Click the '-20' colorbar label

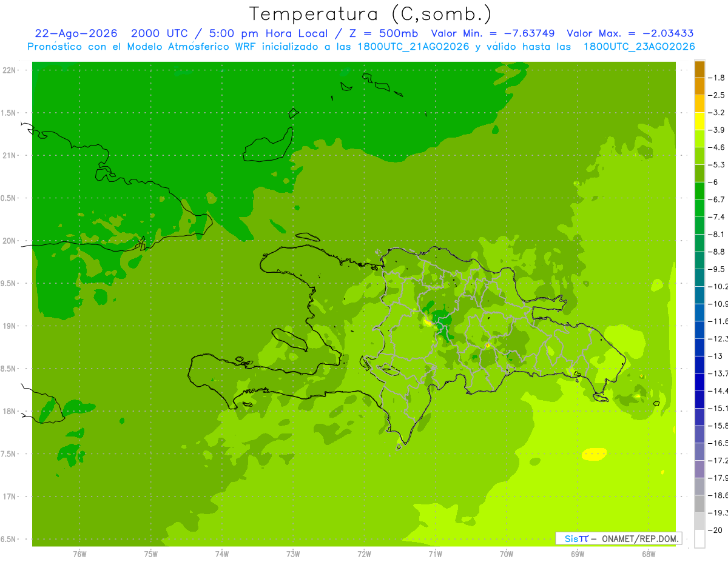pyautogui.click(x=715, y=530)
